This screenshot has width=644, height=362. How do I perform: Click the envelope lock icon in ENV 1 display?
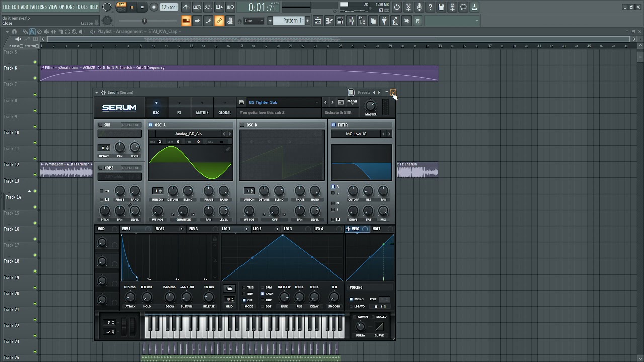point(215,239)
